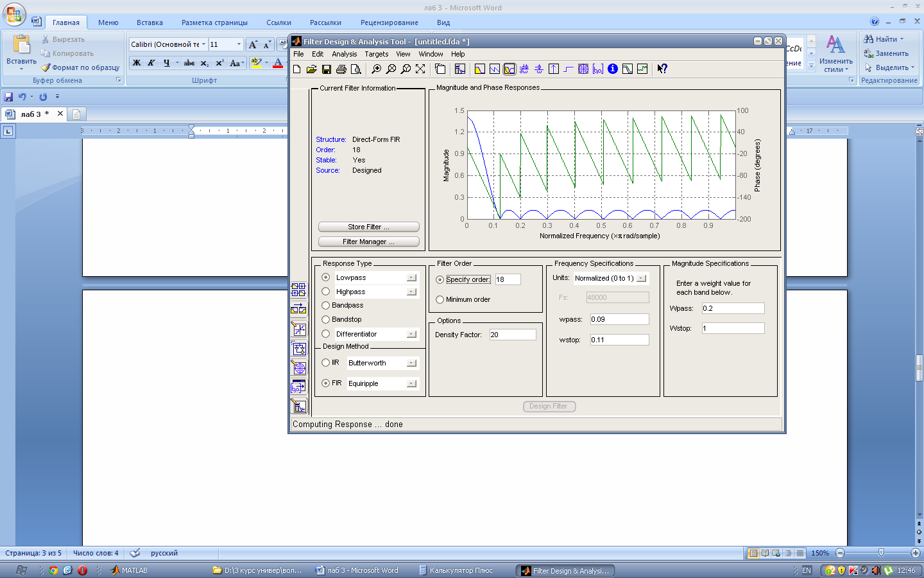Click New filter design icon in FDATool toolbar
The height and width of the screenshot is (578, 924).
[297, 69]
